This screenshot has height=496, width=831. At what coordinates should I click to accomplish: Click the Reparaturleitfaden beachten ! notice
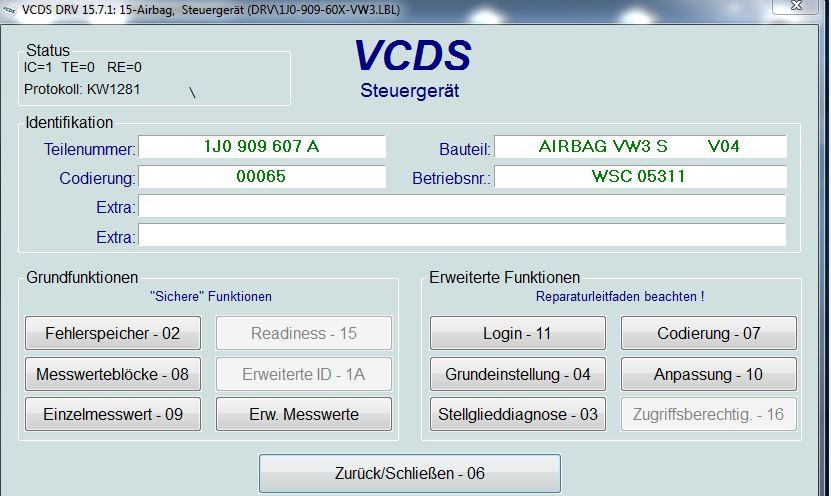click(620, 296)
